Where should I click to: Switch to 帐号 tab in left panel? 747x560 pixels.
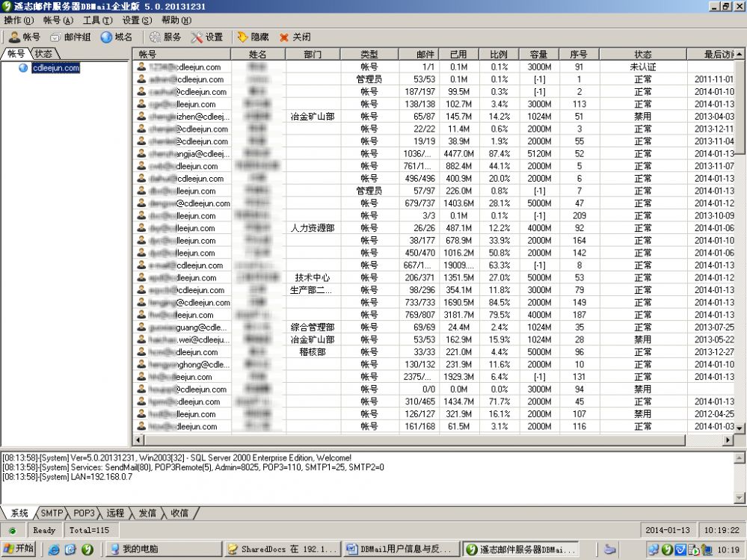click(x=16, y=54)
